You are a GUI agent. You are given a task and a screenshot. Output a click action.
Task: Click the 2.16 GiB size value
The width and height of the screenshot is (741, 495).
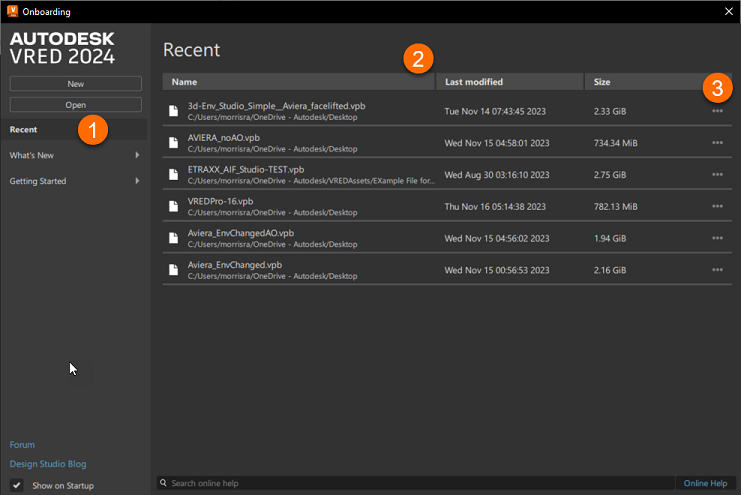(x=610, y=270)
